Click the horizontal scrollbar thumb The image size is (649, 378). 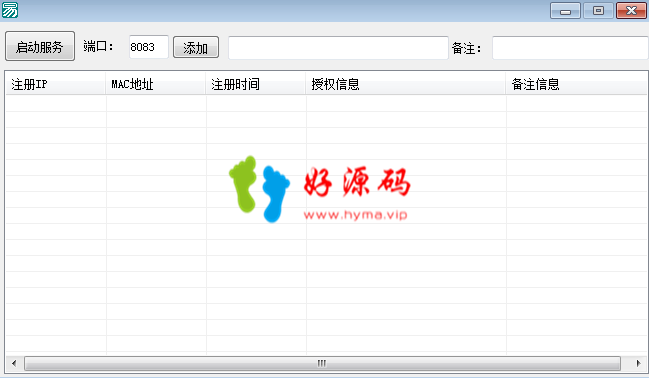[x=322, y=364]
